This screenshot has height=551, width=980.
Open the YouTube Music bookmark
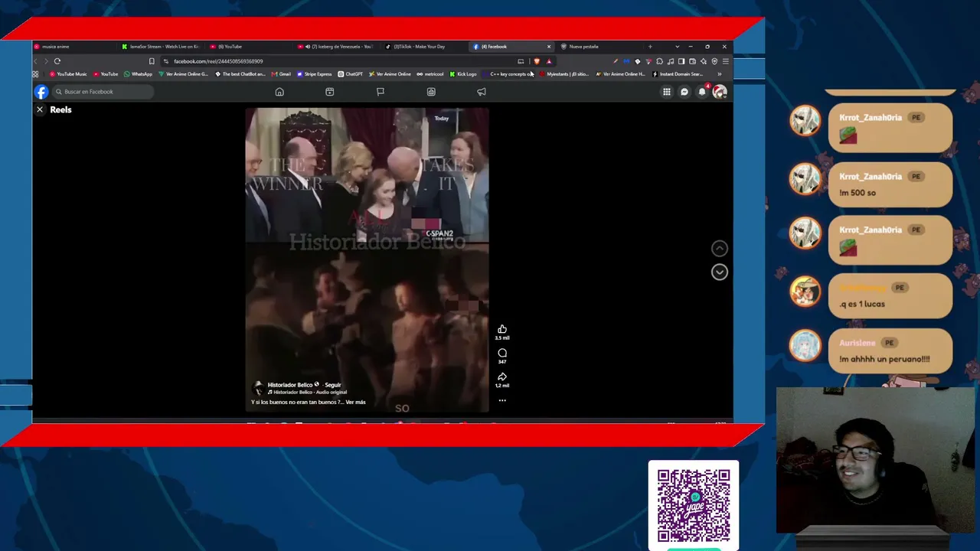[68, 74]
